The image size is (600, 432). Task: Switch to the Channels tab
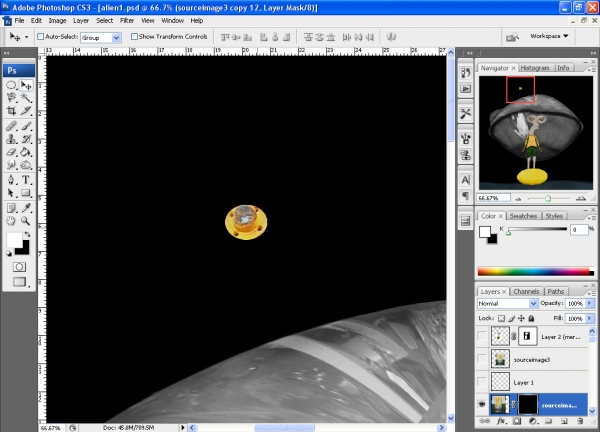tap(526, 292)
